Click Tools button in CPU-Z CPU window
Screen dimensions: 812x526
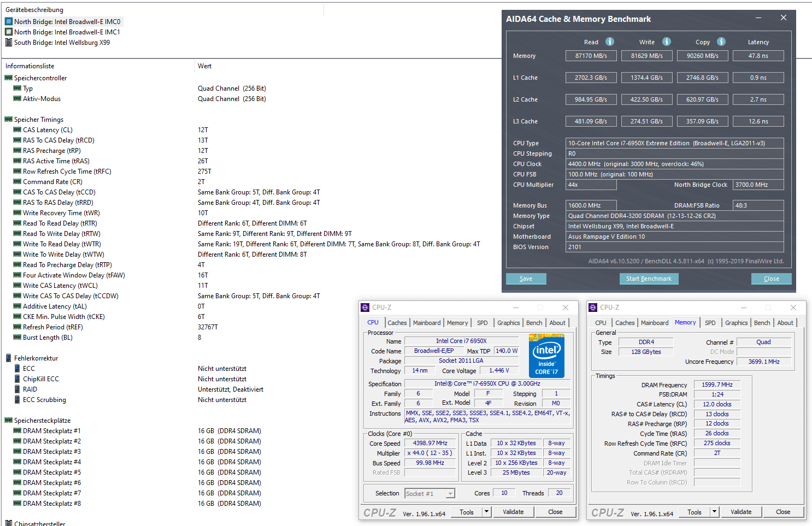pos(467,512)
